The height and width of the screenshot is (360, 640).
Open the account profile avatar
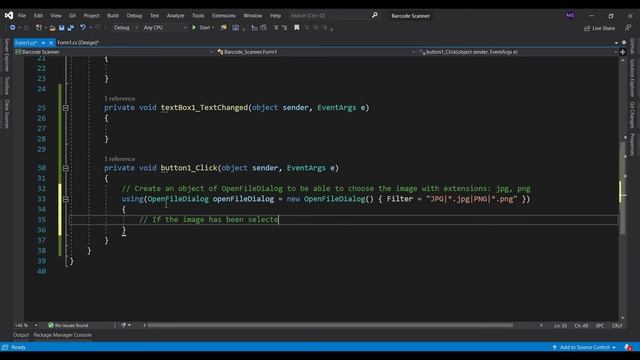point(570,16)
